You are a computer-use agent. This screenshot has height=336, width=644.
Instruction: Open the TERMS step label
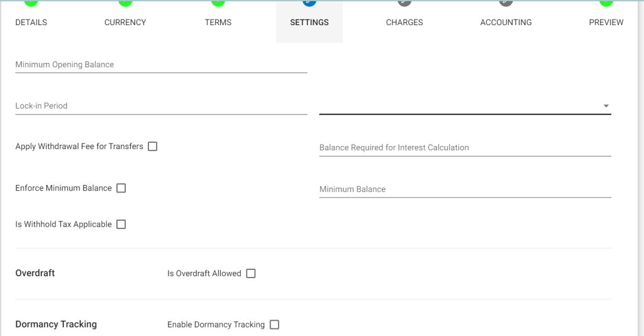pos(218,22)
